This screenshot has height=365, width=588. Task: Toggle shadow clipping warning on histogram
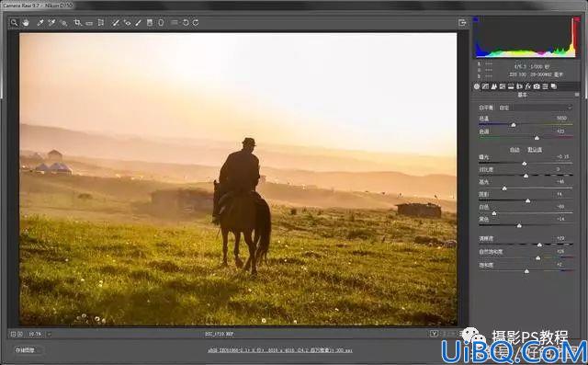click(476, 19)
